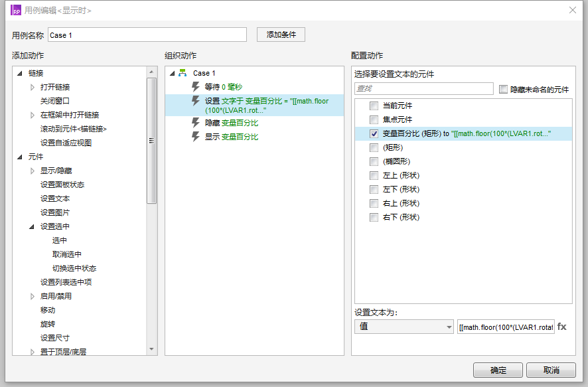Expand the 显示/隐藏 node
This screenshot has width=588, height=387.
[33, 171]
